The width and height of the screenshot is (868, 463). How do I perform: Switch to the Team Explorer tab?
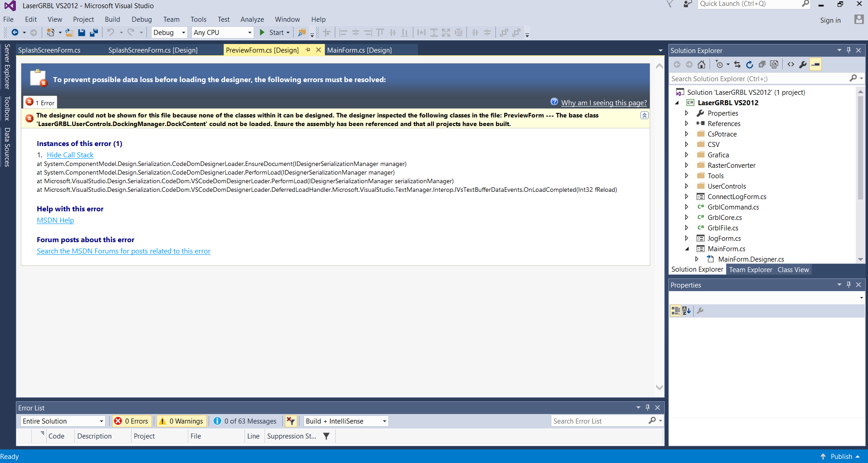(x=750, y=270)
